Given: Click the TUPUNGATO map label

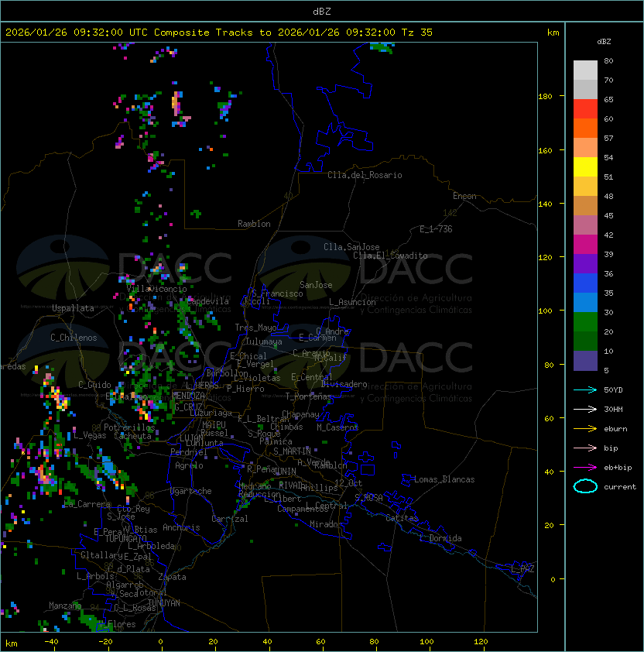Looking at the screenshot, I should [x=126, y=538].
